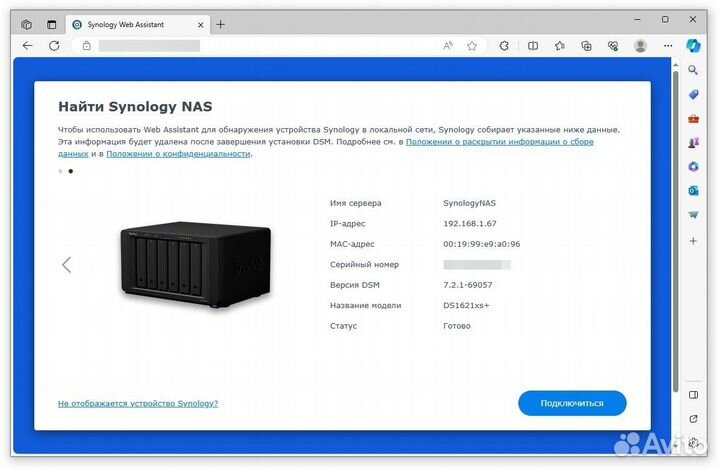Open sidebar Outlook icon
This screenshot has width=720, height=470.
point(693,190)
